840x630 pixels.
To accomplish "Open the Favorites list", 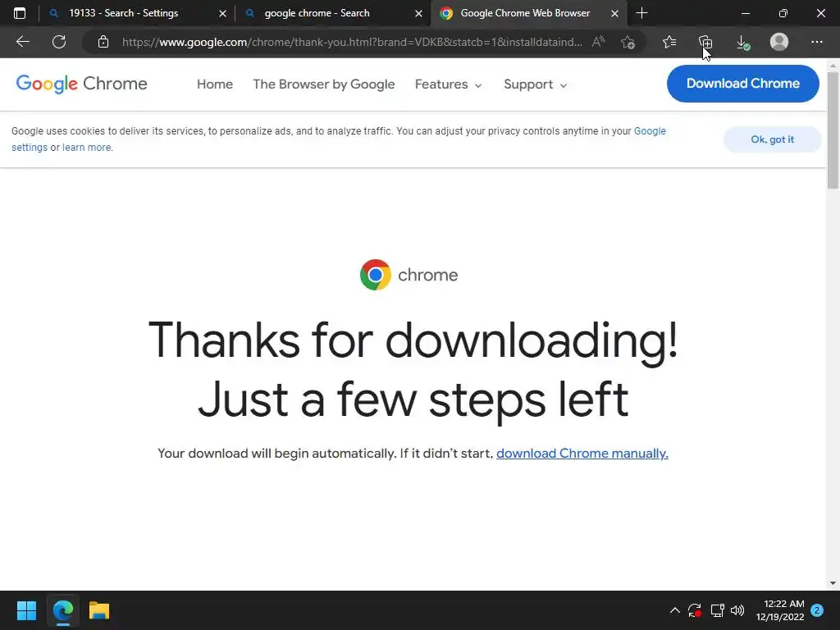I will tap(669, 42).
